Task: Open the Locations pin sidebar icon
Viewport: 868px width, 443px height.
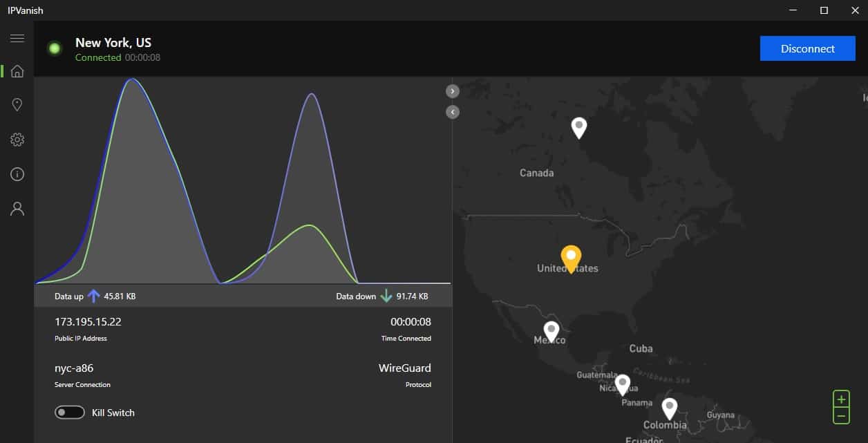Action: [x=17, y=104]
